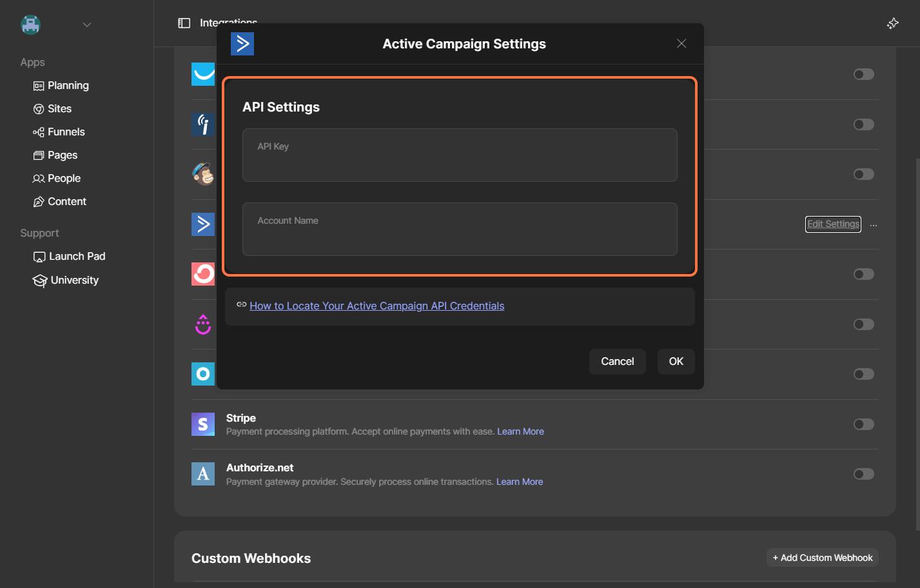The height and width of the screenshot is (588, 920).
Task: Click the Sites sidebar icon
Action: coord(39,109)
